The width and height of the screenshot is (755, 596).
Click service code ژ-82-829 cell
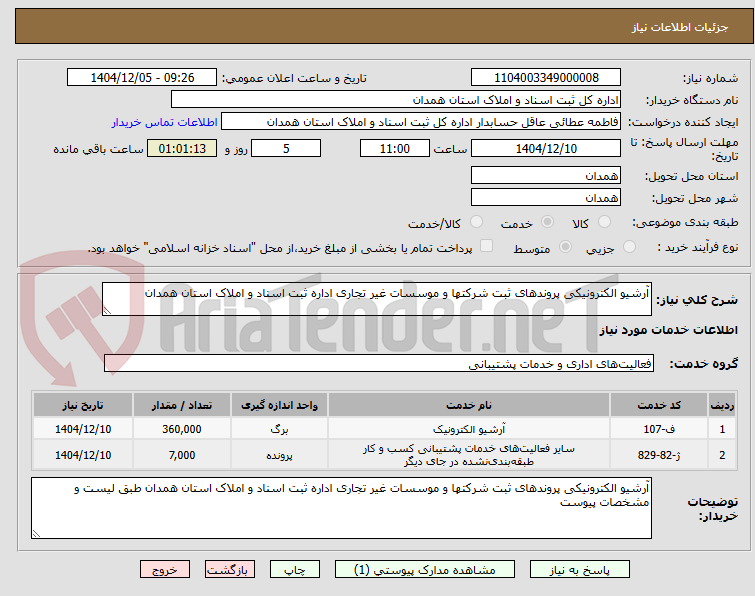point(658,455)
